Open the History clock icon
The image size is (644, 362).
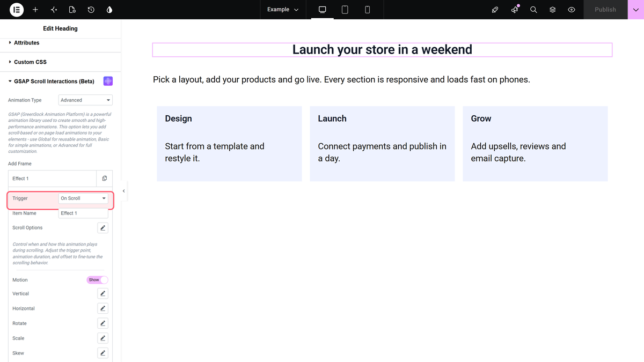point(91,10)
